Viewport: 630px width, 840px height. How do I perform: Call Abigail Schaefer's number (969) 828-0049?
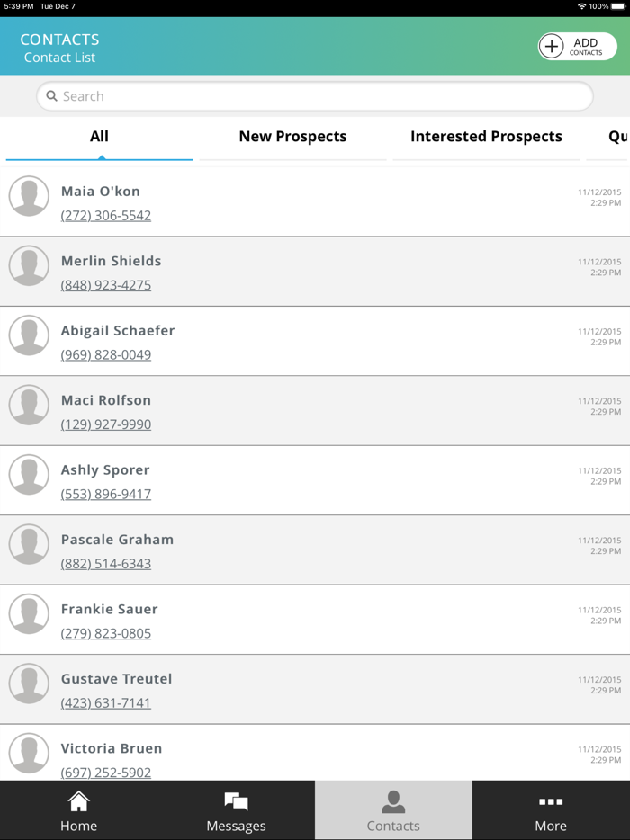pos(106,354)
